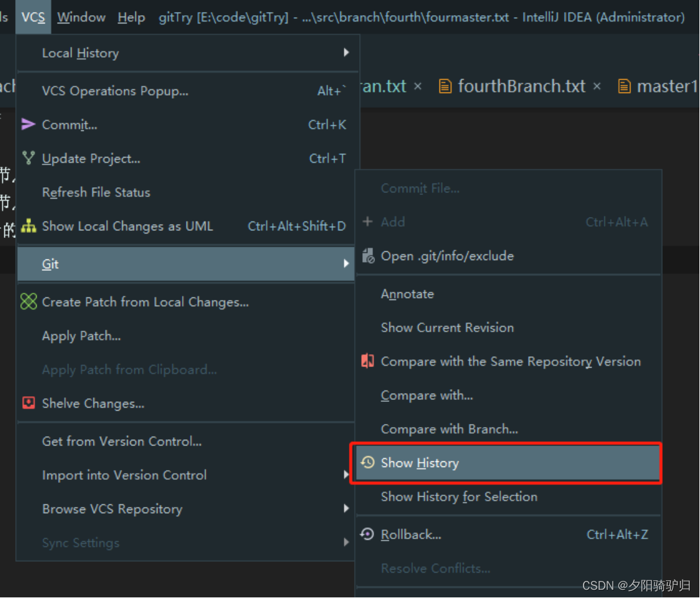Image resolution: width=700 pixels, height=598 pixels.
Task: Click the Add plus icon
Action: pos(367,221)
